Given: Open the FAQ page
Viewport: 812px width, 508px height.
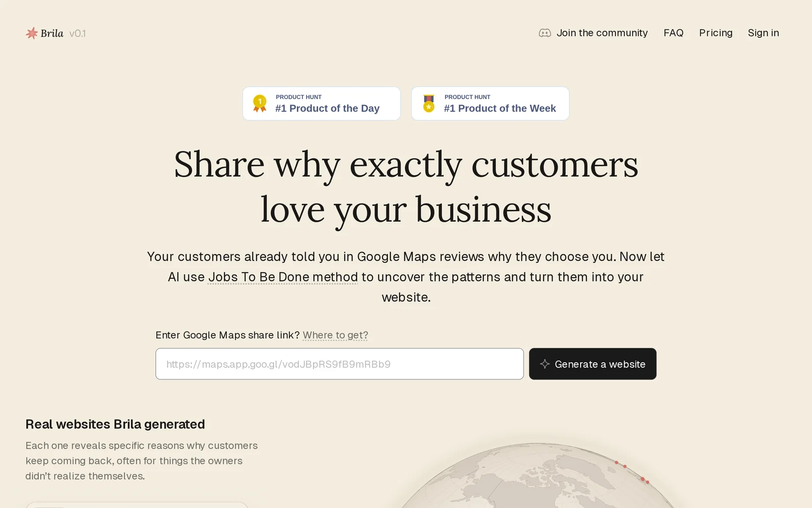Looking at the screenshot, I should [x=673, y=33].
